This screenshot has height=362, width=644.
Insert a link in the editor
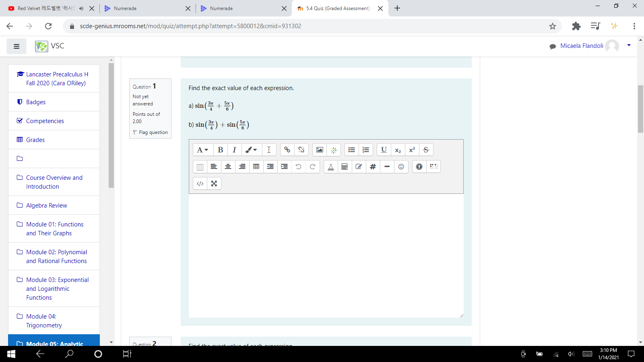pyautogui.click(x=287, y=150)
